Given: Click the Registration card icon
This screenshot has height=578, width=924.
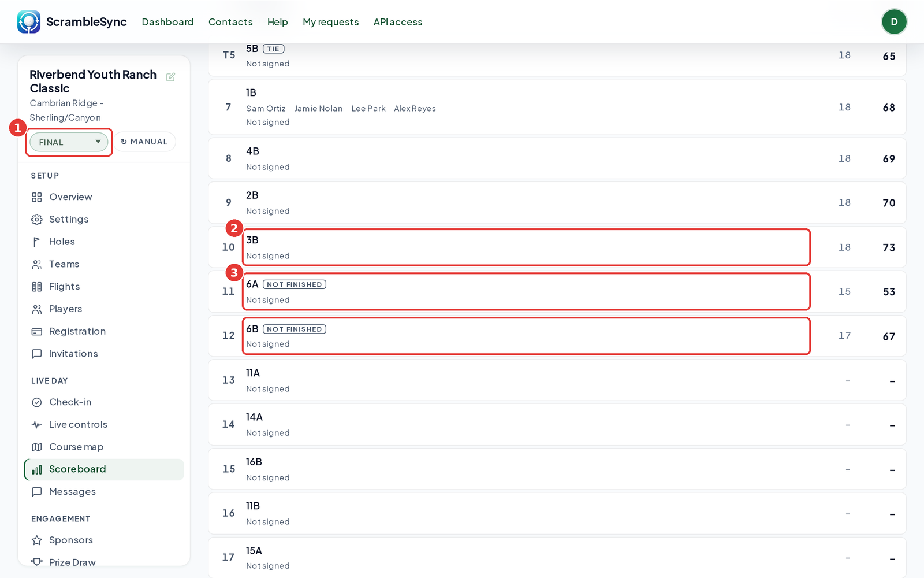Looking at the screenshot, I should click(x=37, y=332).
